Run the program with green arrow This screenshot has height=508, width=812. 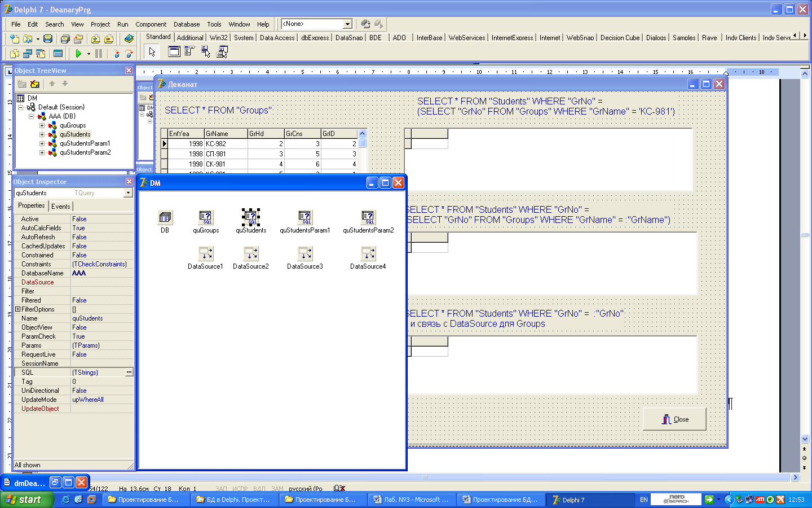click(x=78, y=54)
